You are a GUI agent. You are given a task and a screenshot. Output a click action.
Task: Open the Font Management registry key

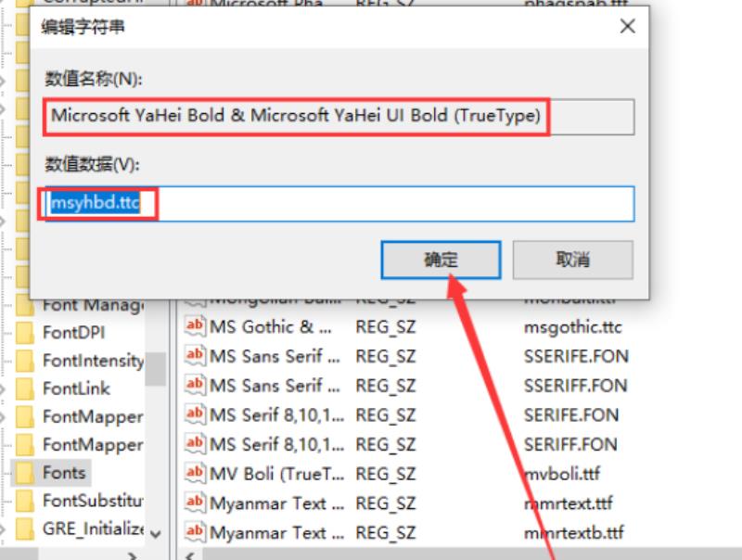pos(93,305)
